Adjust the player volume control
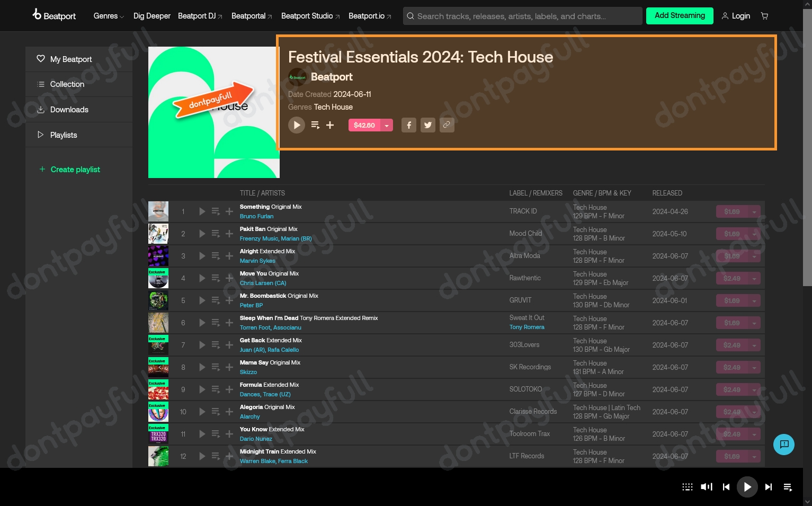Viewport: 812px width, 506px height. (706, 487)
